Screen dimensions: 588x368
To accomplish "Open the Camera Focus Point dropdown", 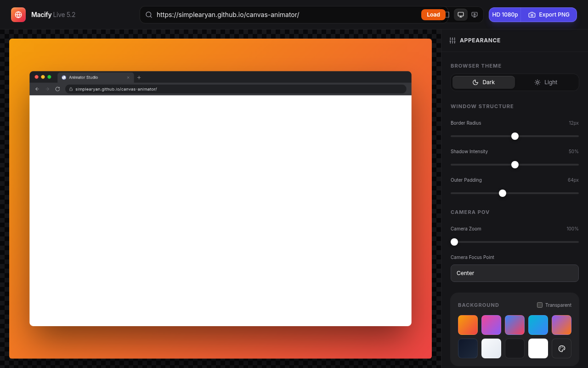I will [x=514, y=273].
